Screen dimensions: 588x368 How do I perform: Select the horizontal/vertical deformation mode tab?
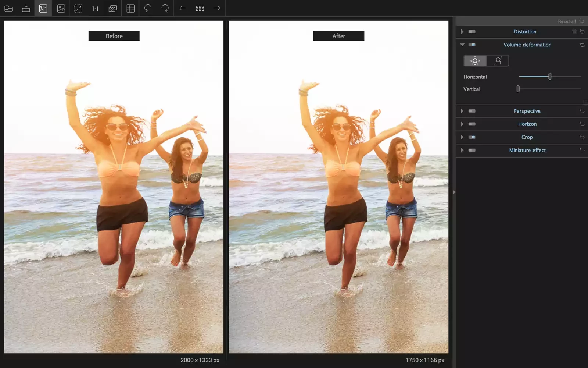click(475, 61)
